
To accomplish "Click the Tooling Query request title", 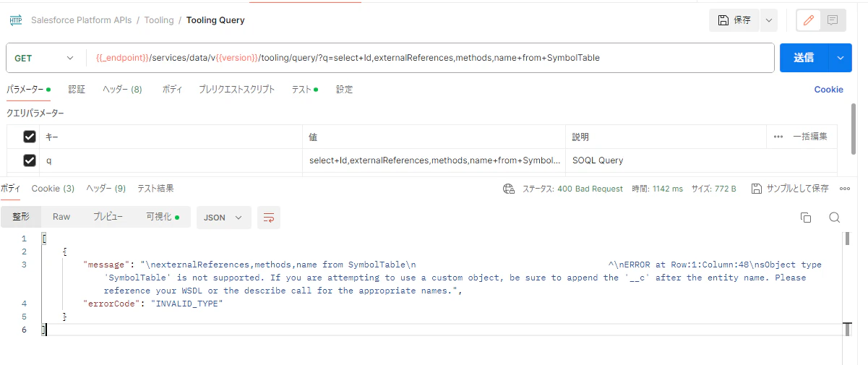I will click(215, 20).
